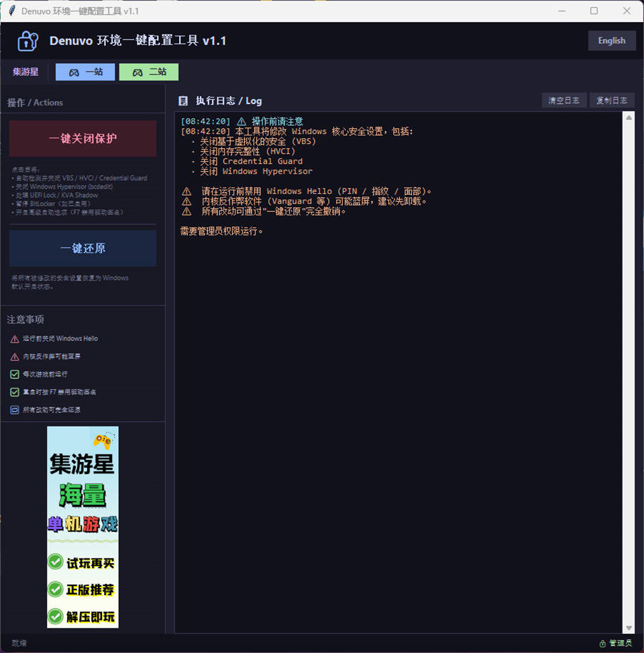Click the 操作 / Actions heading

pyautogui.click(x=35, y=103)
